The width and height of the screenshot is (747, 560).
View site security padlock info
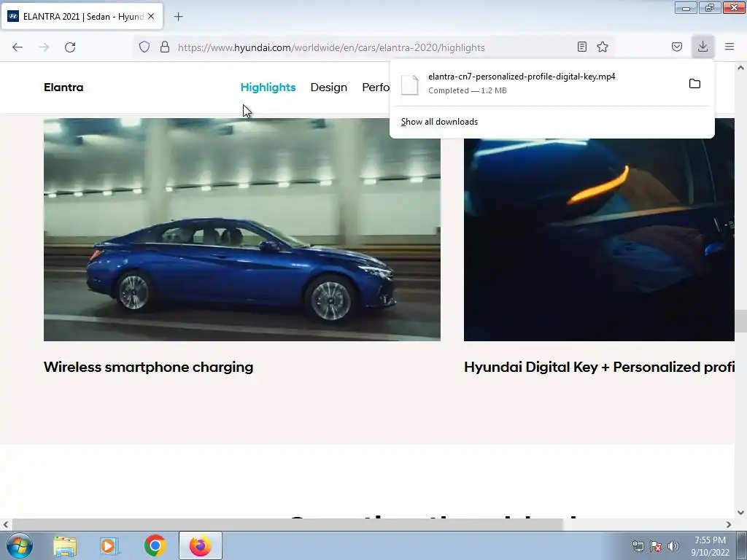(x=165, y=47)
